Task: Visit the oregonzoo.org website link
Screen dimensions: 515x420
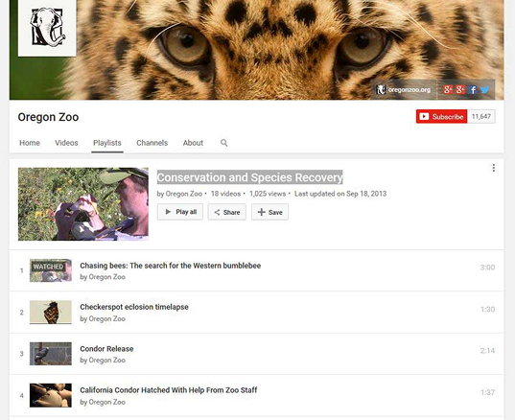Action: point(404,89)
